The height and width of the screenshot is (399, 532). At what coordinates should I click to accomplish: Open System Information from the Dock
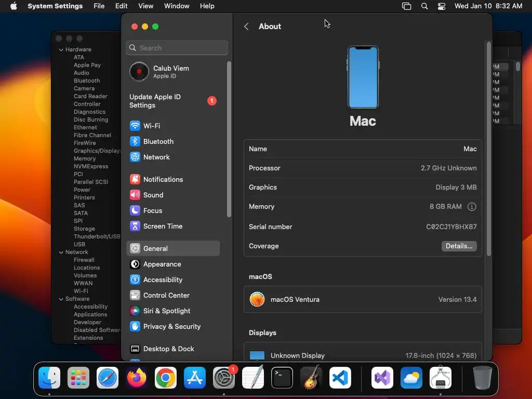pyautogui.click(x=441, y=377)
